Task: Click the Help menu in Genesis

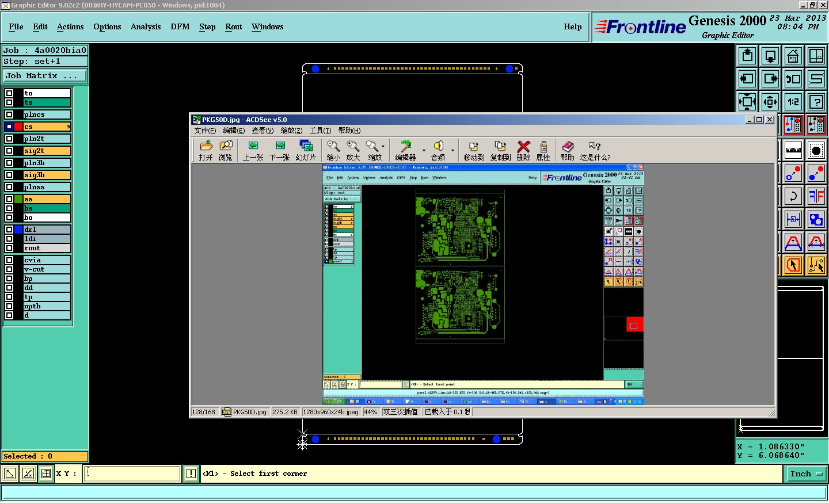Action: tap(572, 26)
